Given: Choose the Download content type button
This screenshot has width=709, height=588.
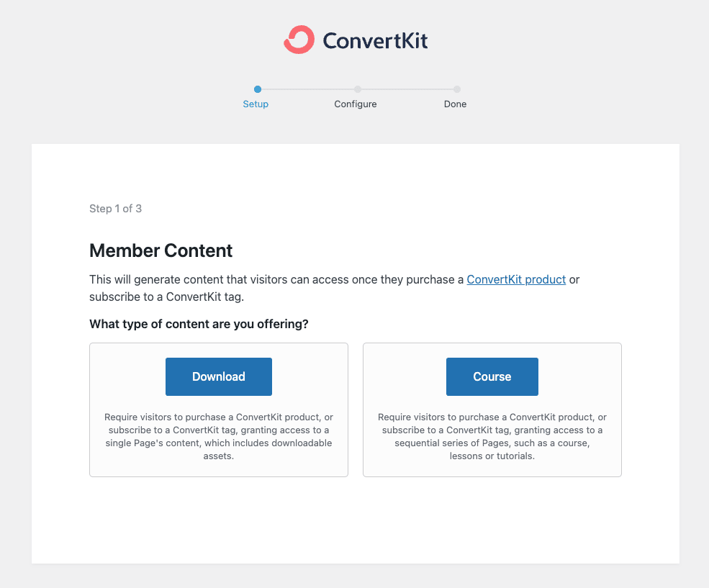Looking at the screenshot, I should [x=219, y=376].
